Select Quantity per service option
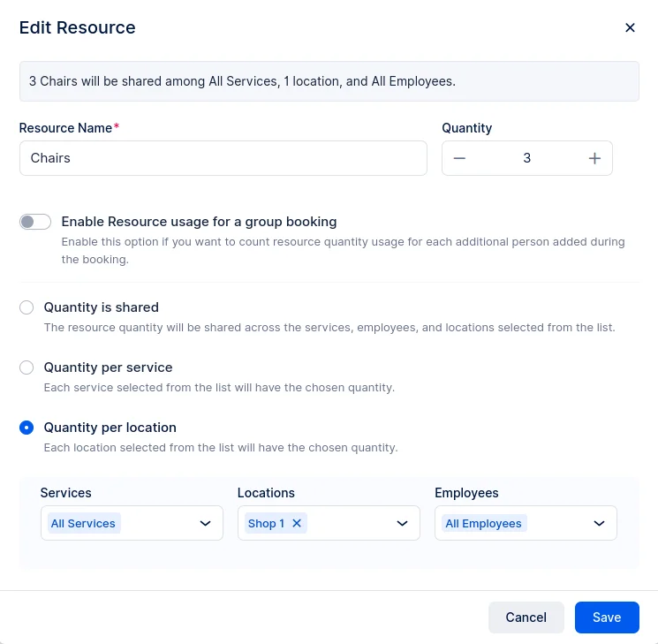Image resolution: width=658 pixels, height=644 pixels. point(26,367)
